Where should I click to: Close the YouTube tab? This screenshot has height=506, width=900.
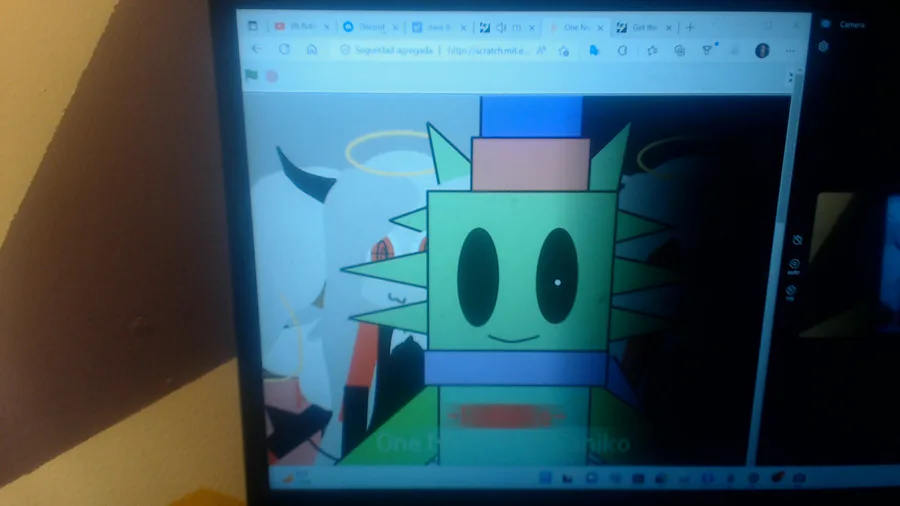pos(327,27)
